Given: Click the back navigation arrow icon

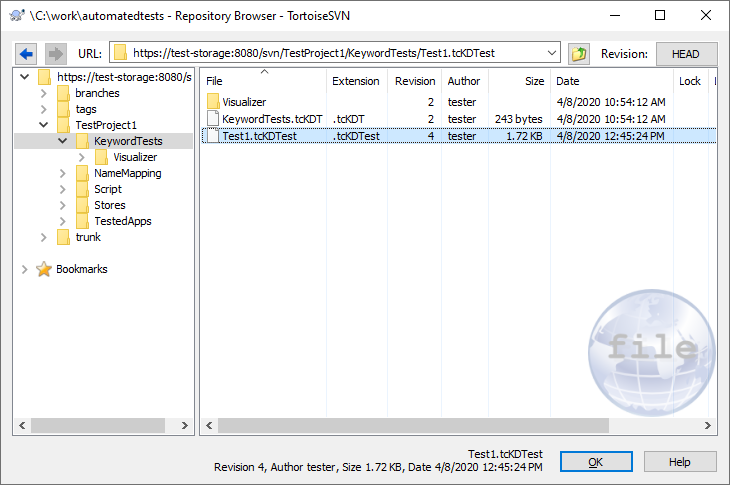Looking at the screenshot, I should pos(26,53).
